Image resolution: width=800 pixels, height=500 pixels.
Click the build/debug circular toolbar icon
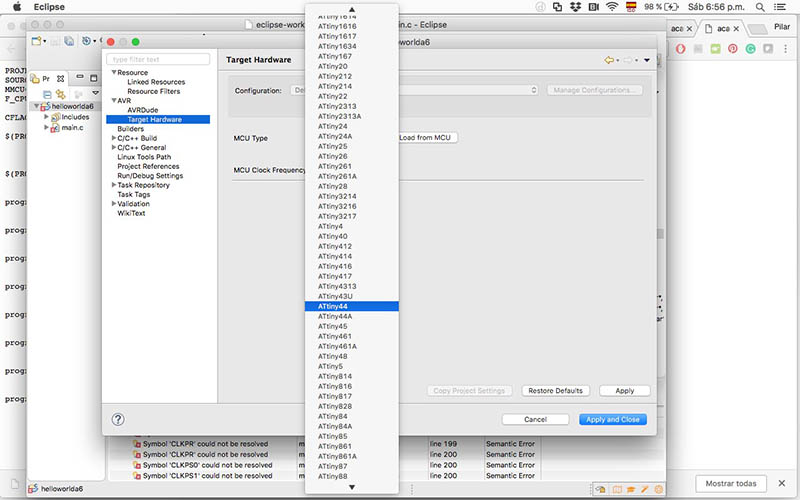point(86,41)
